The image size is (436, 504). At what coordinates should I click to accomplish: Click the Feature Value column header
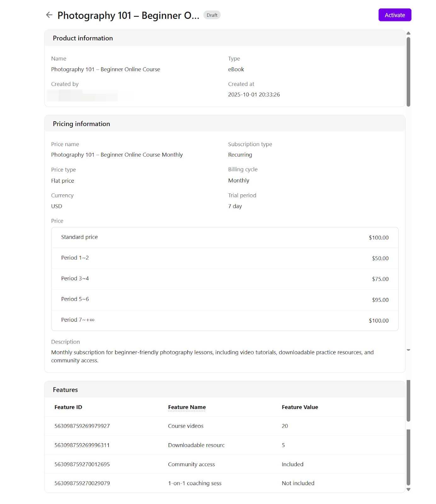(x=300, y=407)
